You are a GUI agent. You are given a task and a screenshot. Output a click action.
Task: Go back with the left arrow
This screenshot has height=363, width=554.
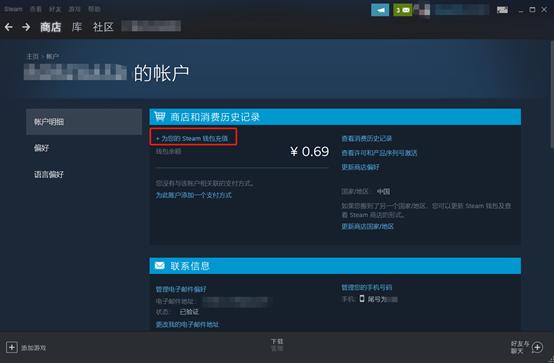click(9, 27)
